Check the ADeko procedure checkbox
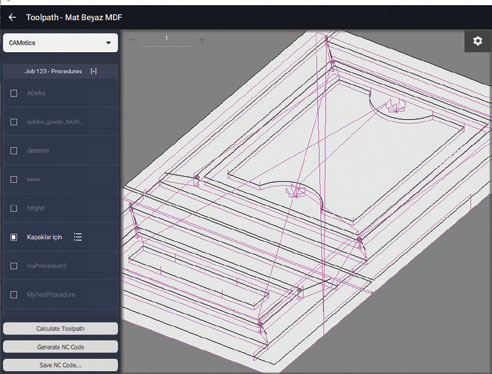 [x=14, y=93]
